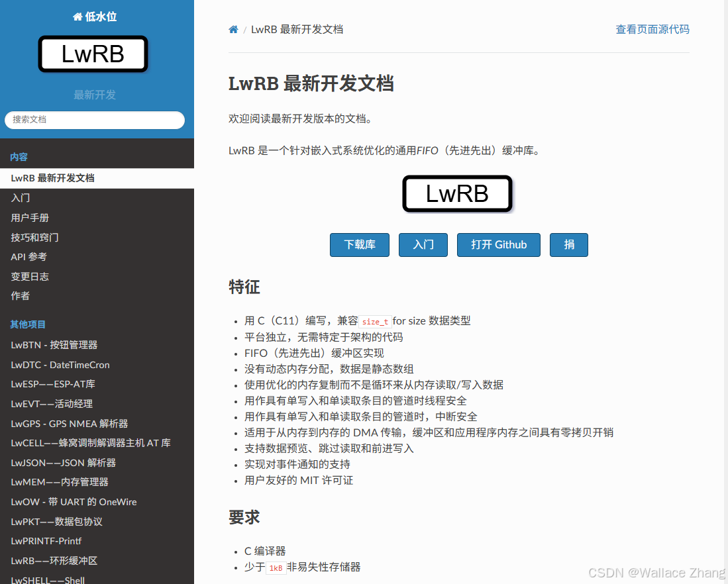This screenshot has height=584, width=728.
Task: Click the size_t code literal
Action: point(375,322)
